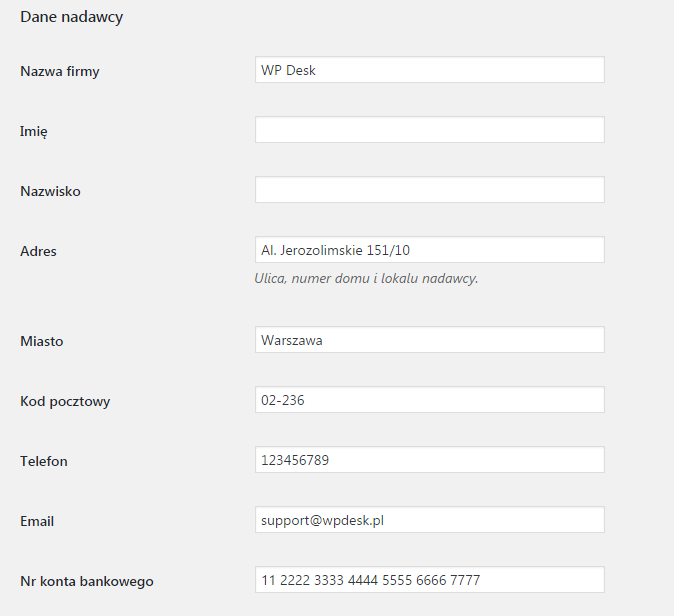
Task: Click the Nazwa firmy label
Action: point(60,71)
